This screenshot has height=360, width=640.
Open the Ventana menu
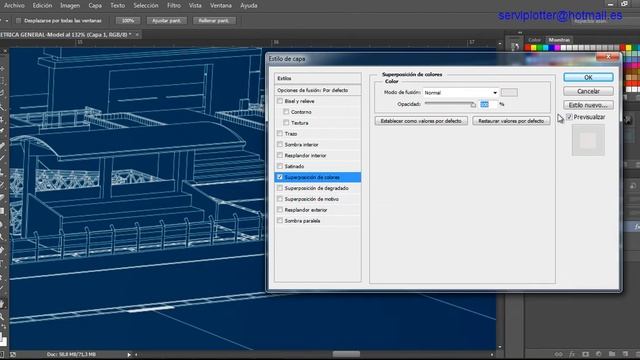point(221,5)
